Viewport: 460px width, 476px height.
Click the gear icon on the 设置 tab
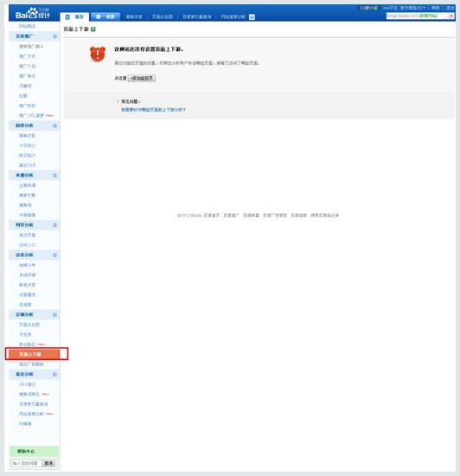99,16
